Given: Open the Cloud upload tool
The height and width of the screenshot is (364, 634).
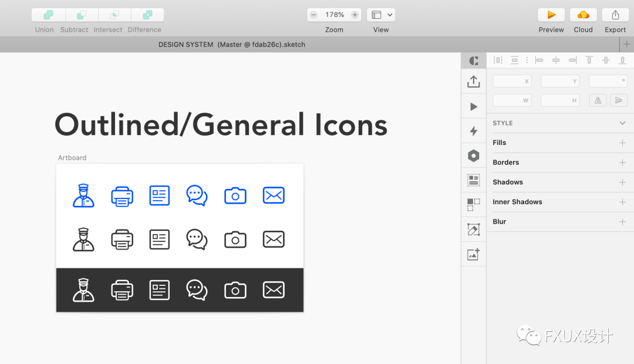Looking at the screenshot, I should [583, 15].
